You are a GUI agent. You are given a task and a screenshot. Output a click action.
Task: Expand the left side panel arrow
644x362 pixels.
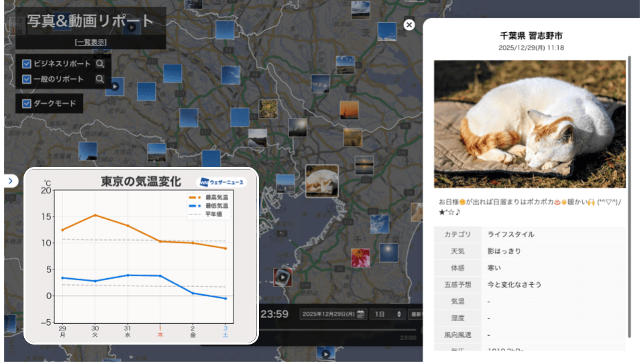pyautogui.click(x=10, y=181)
